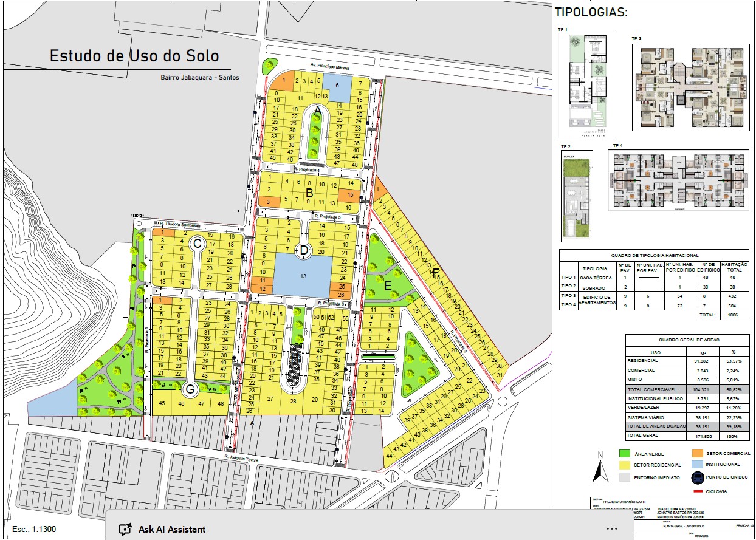Viewport: 756px width, 540px height.
Task: Select the green Área Verde legend swatch
Action: coord(624,454)
